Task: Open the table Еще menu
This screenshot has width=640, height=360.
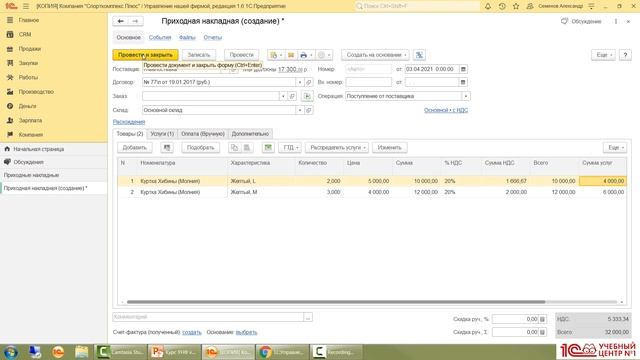Action: [x=615, y=147]
